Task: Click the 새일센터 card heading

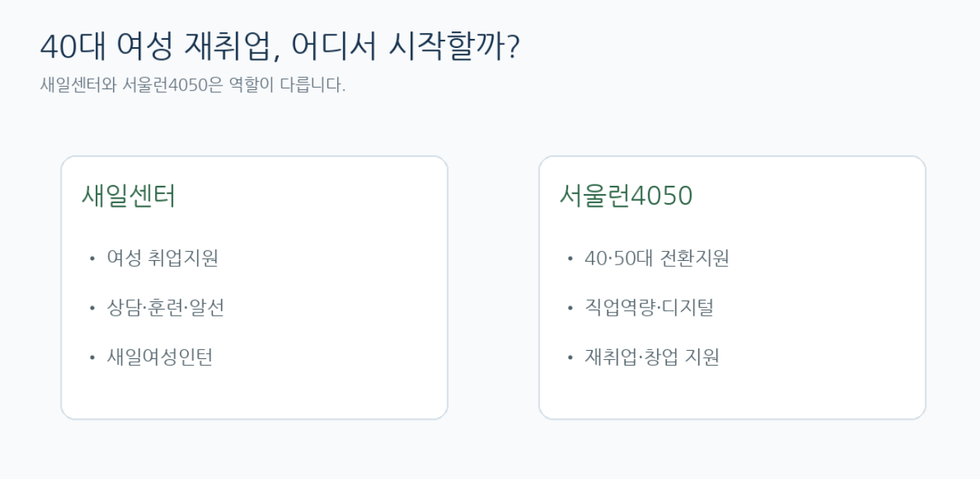Action: 128,196
